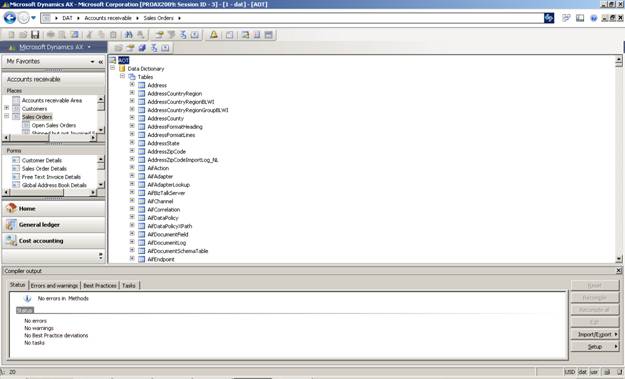This screenshot has height=379, width=625.
Task: Click the Save icon in the toolbar
Action: coord(35,35)
